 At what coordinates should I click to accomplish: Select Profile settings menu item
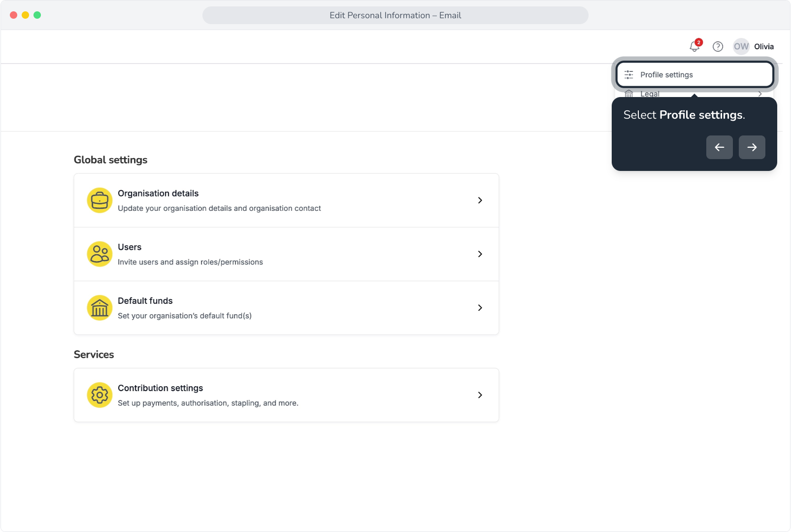pyautogui.click(x=695, y=75)
